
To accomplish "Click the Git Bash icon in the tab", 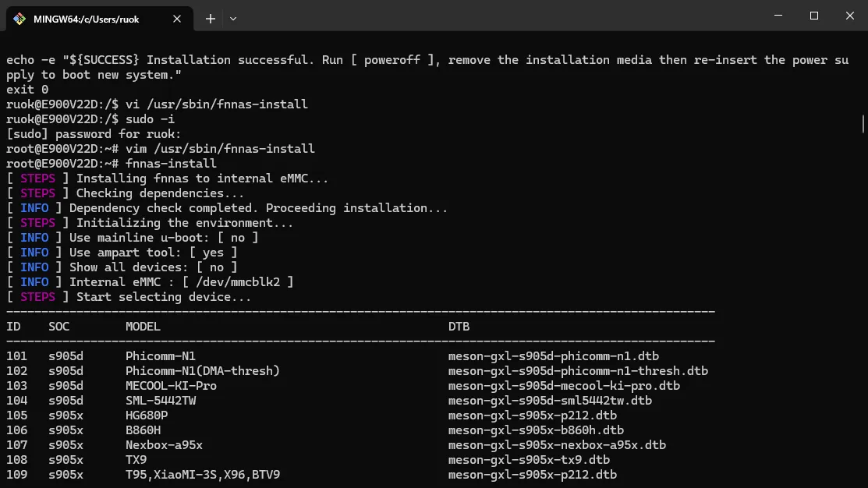I will click(19, 19).
